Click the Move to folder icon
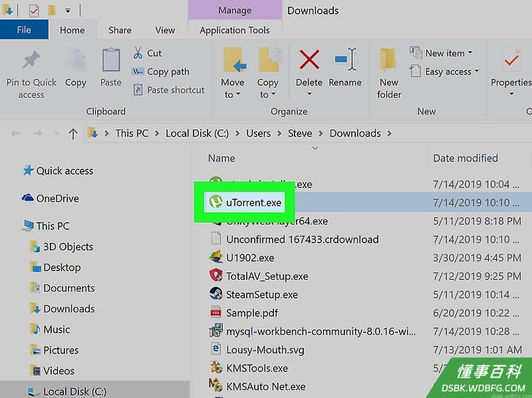 234,60
